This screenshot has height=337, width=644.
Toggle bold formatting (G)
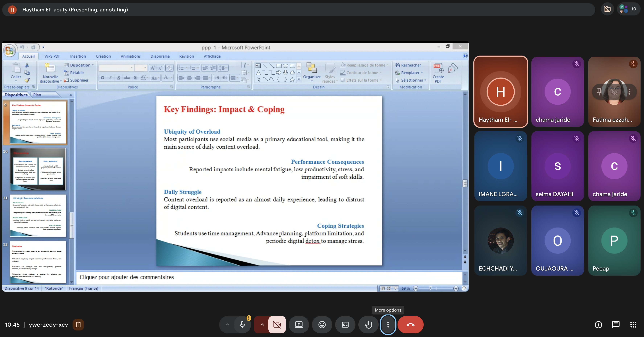(102, 78)
